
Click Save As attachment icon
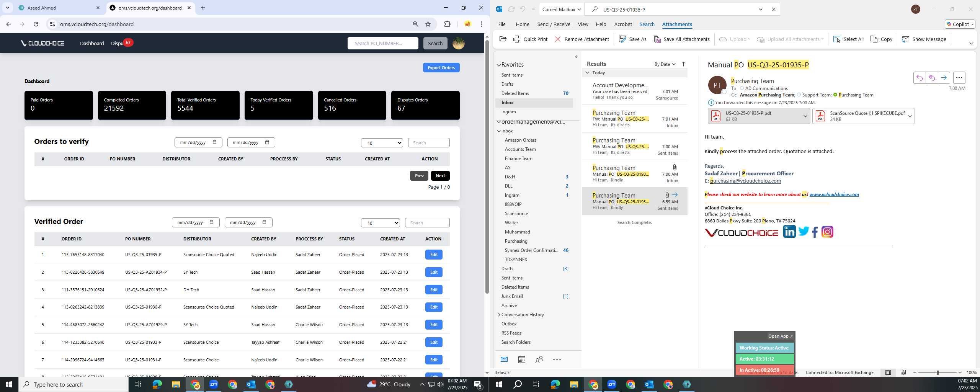(632, 39)
